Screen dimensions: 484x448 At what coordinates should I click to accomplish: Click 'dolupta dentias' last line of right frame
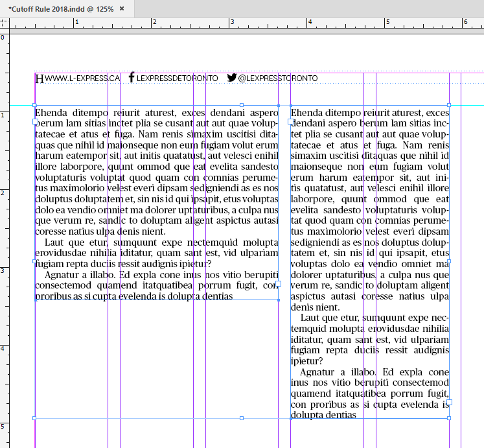tap(323, 415)
